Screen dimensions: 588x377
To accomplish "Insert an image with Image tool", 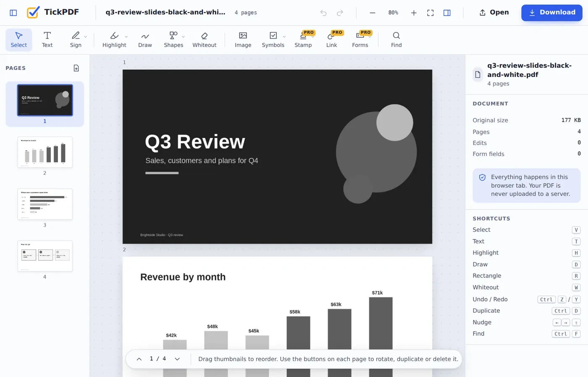I will [243, 40].
